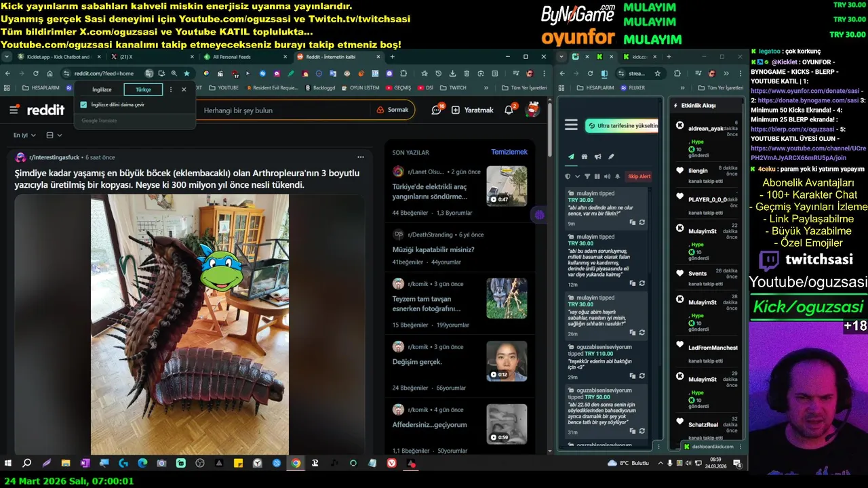868x488 pixels.
Task: Select the gift icon tab in dashboard
Action: tap(585, 157)
